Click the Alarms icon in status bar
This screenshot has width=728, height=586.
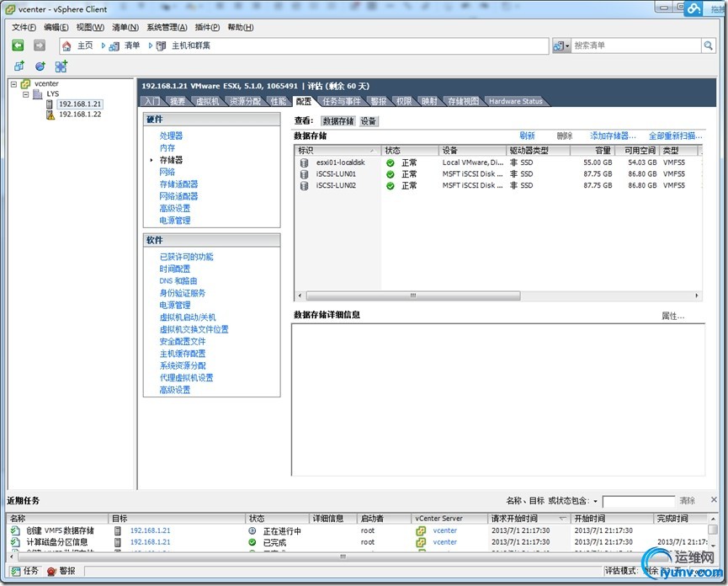point(51,571)
